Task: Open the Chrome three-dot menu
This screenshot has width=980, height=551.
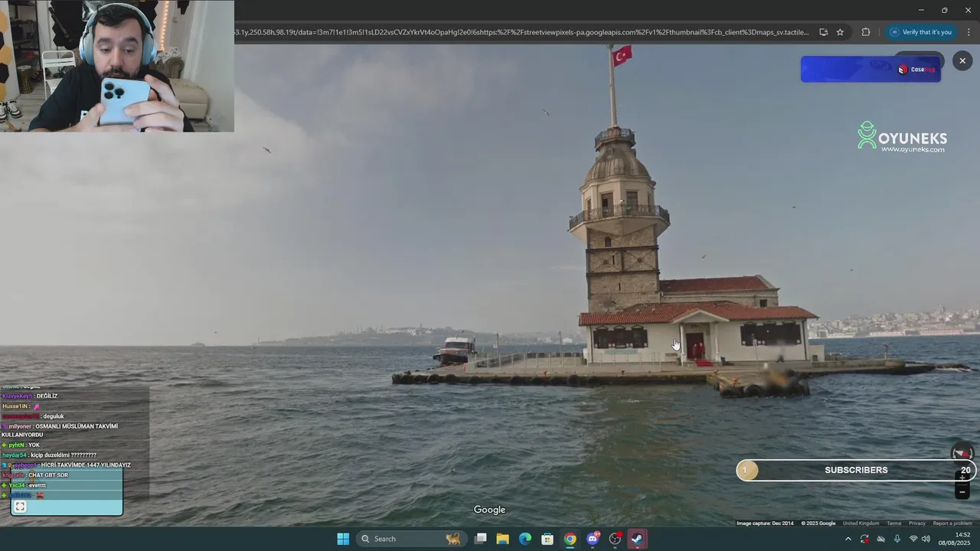Action: point(969,32)
